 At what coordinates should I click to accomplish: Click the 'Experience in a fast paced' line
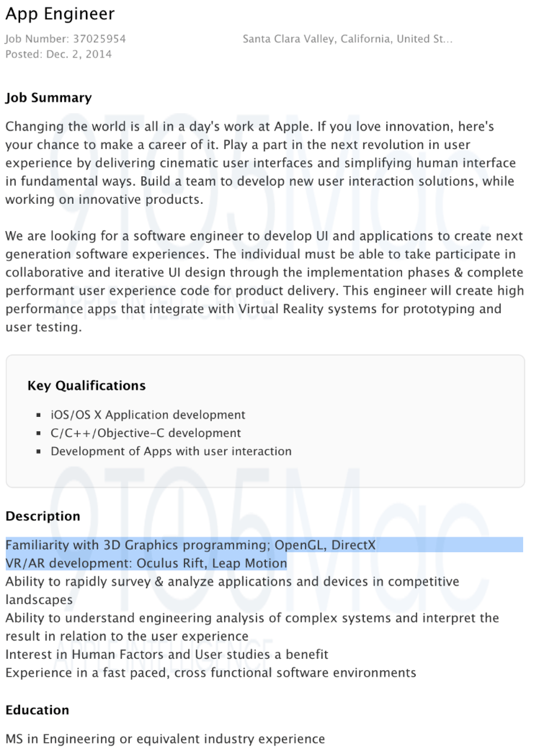(211, 672)
